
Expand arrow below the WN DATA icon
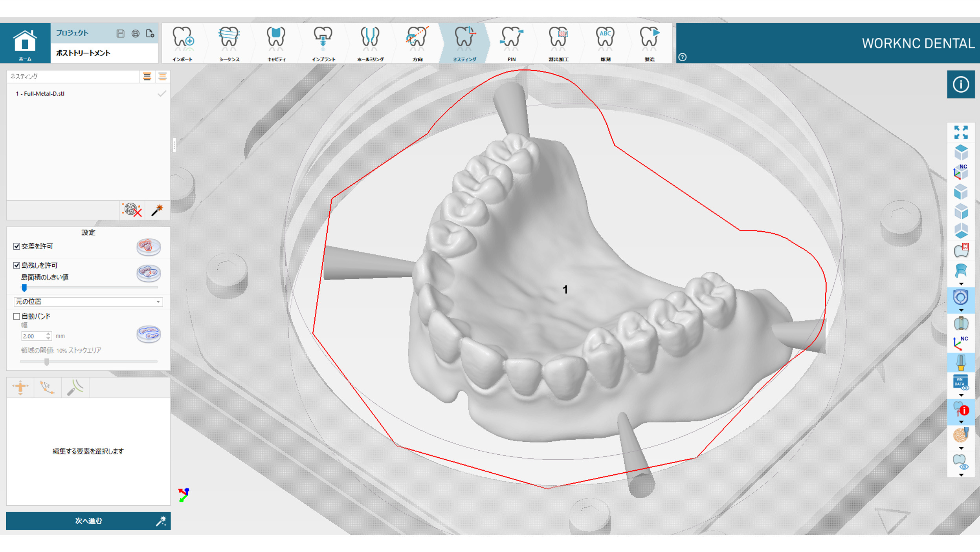(x=961, y=395)
